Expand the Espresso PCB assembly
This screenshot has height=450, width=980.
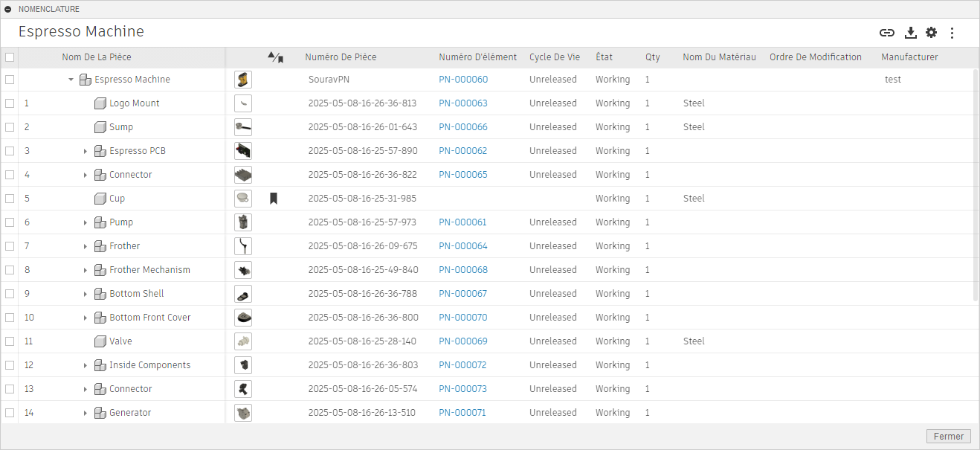[86, 151]
